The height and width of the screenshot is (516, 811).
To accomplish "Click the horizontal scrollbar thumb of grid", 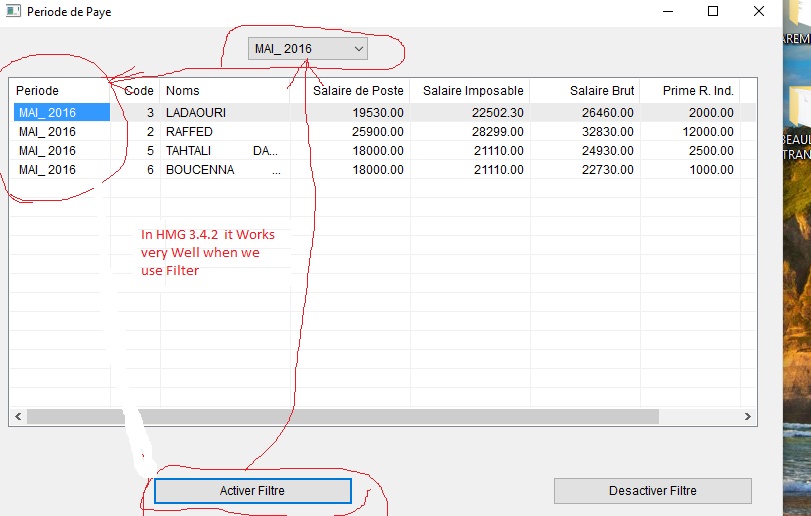I will pos(343,417).
